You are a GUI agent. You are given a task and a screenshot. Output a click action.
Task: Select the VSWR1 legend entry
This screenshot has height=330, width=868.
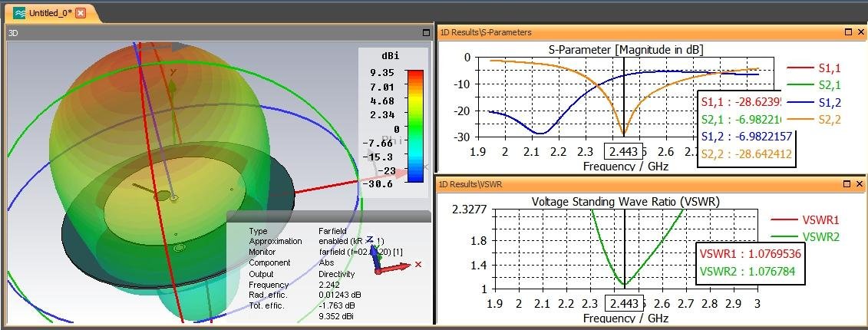805,219
